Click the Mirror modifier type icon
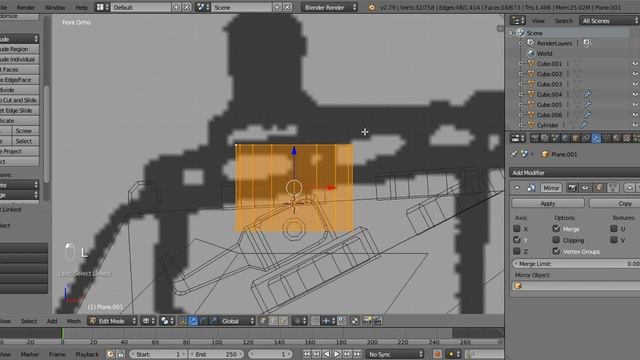Screen dimensions: 640x360 point(531,188)
